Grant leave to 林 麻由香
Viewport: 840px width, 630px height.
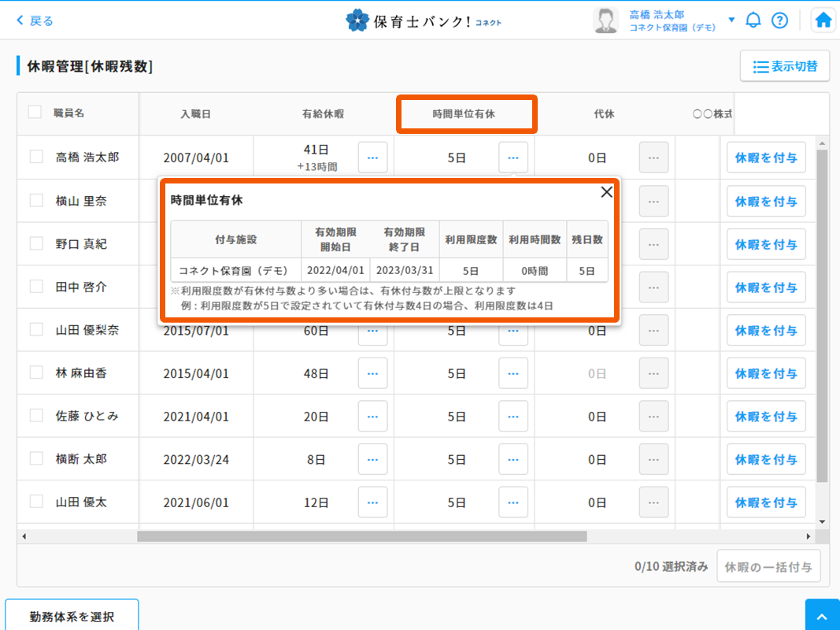click(x=765, y=373)
